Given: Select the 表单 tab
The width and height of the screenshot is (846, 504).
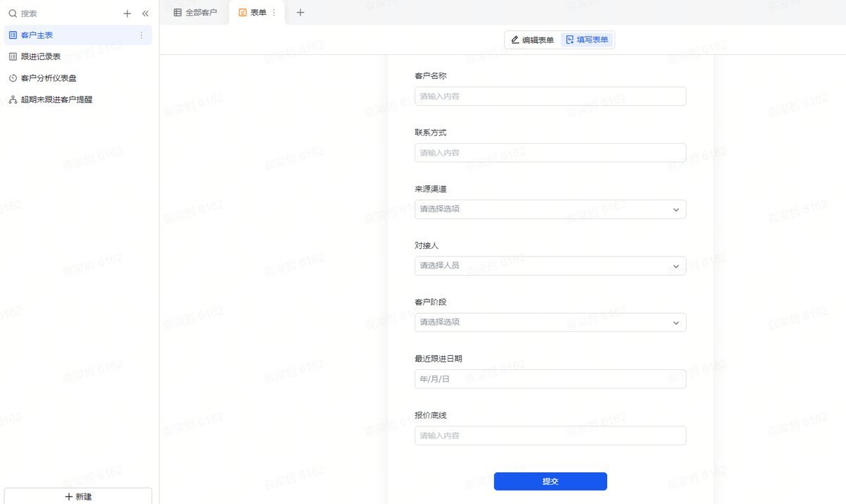Looking at the screenshot, I should click(x=257, y=12).
